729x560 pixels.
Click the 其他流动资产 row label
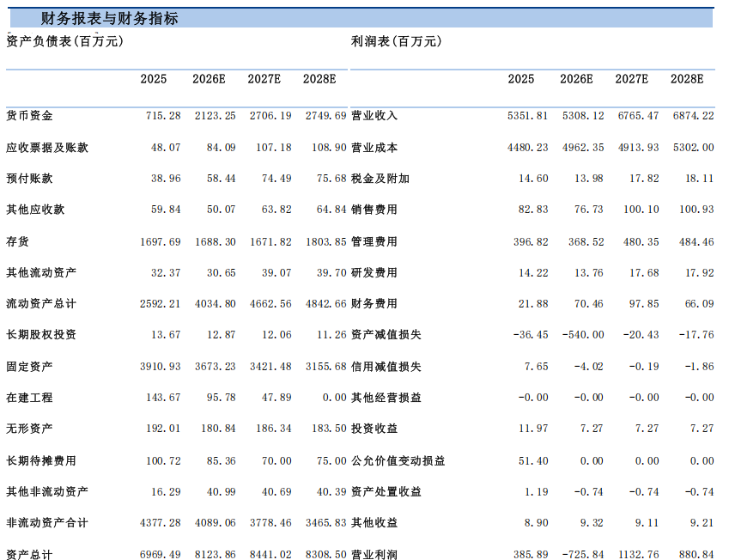41,272
